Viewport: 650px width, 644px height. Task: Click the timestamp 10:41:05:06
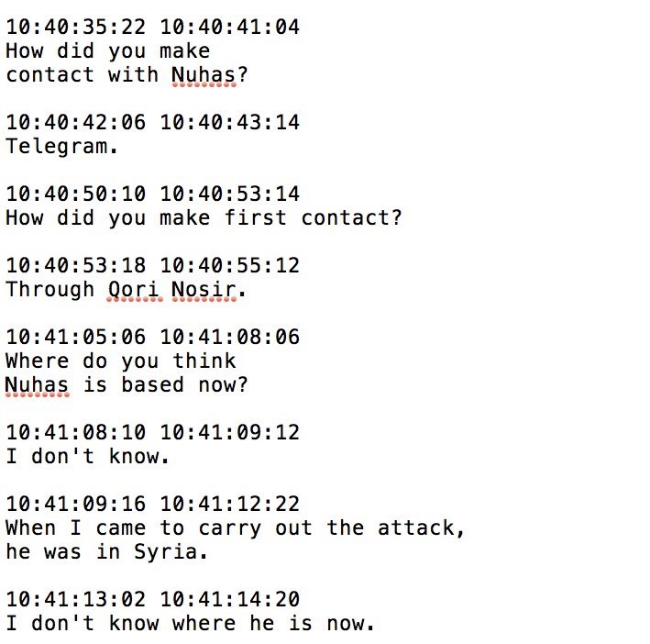[x=75, y=337]
